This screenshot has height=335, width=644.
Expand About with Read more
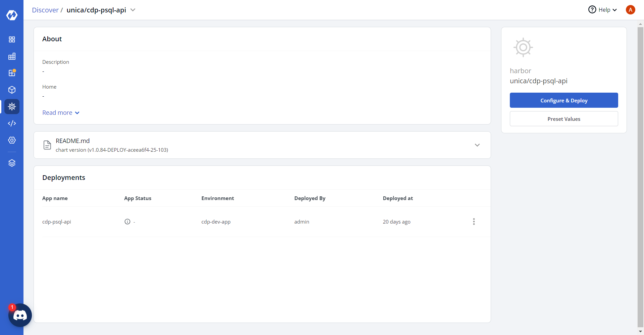point(61,113)
